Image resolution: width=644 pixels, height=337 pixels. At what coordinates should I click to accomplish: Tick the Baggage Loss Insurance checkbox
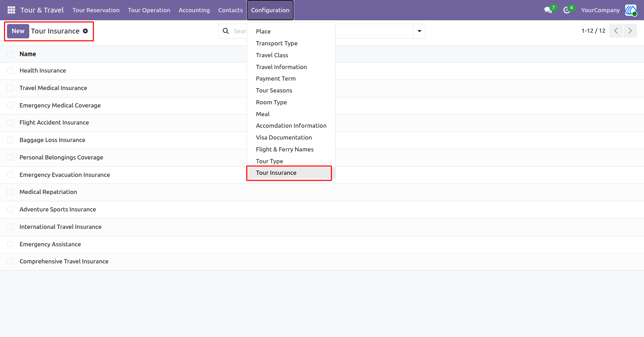point(10,140)
